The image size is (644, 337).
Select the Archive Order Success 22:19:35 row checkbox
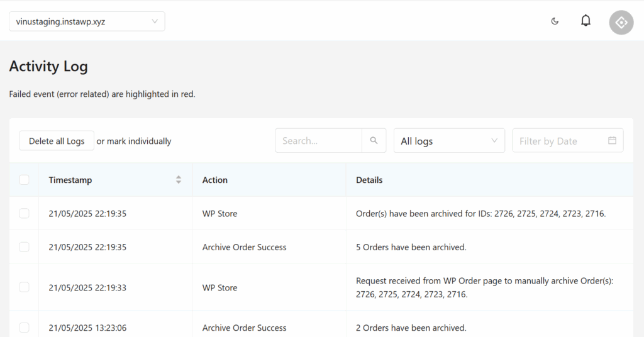pos(24,247)
